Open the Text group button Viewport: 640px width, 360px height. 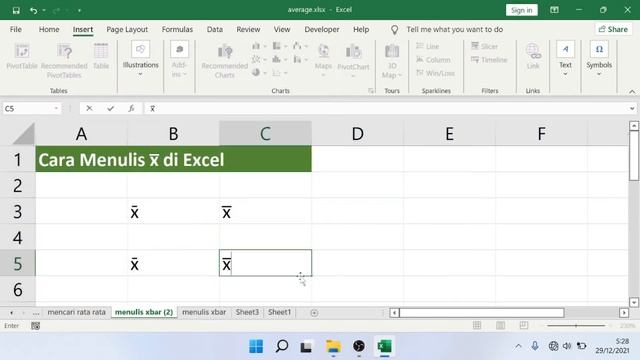pyautogui.click(x=565, y=60)
